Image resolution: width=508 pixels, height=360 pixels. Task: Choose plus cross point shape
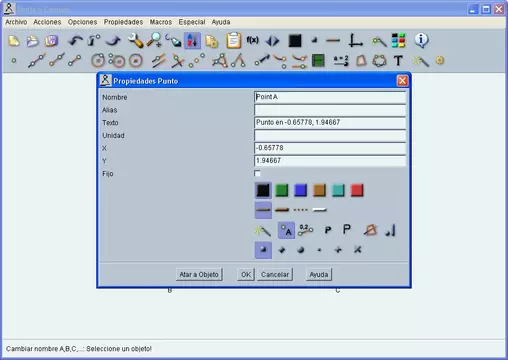pyautogui.click(x=338, y=250)
